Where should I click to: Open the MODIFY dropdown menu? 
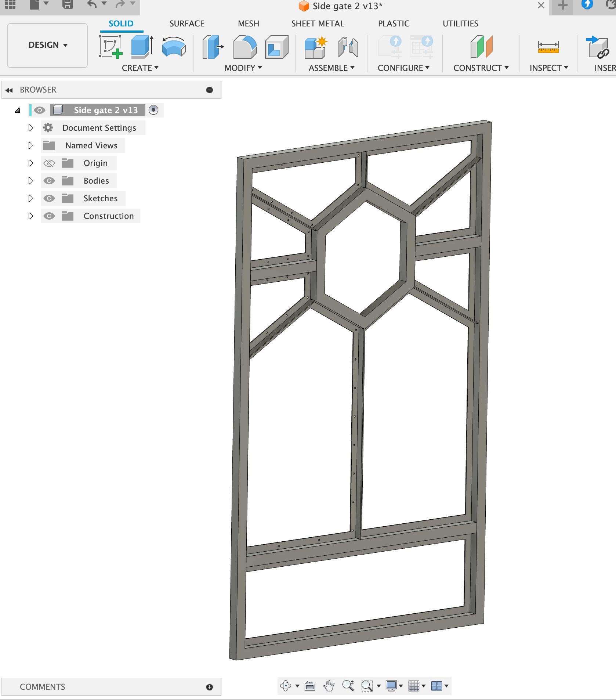click(x=243, y=68)
